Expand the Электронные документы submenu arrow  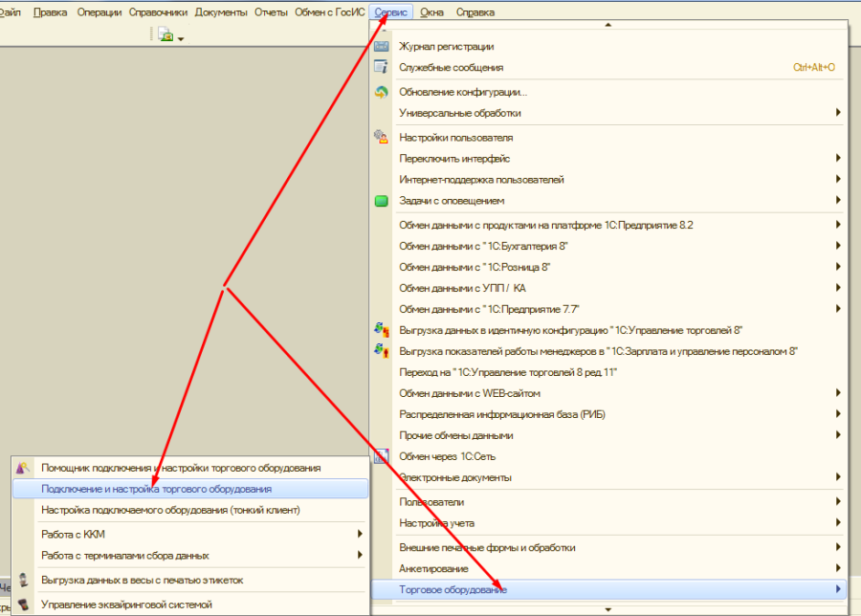(x=838, y=476)
